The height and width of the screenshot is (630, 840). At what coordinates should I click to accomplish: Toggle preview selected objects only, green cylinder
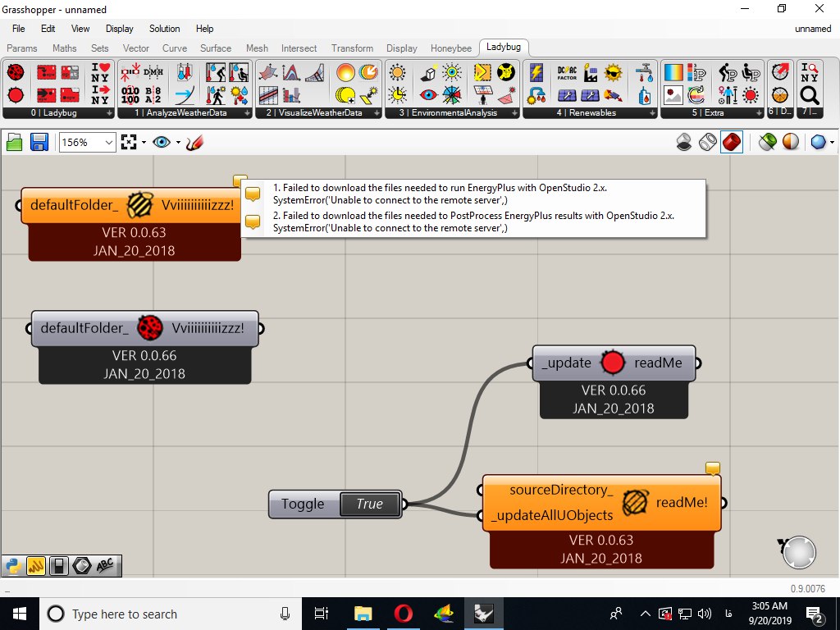[768, 142]
